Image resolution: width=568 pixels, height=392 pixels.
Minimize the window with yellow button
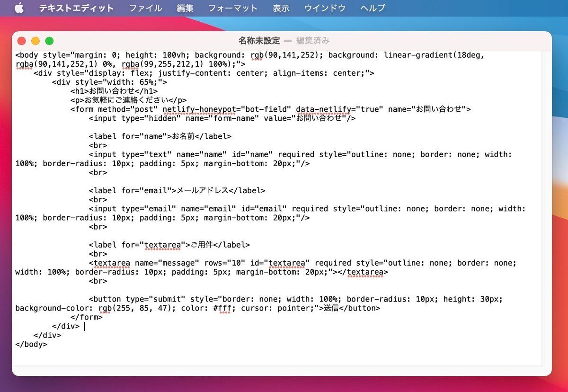pyautogui.click(x=35, y=41)
